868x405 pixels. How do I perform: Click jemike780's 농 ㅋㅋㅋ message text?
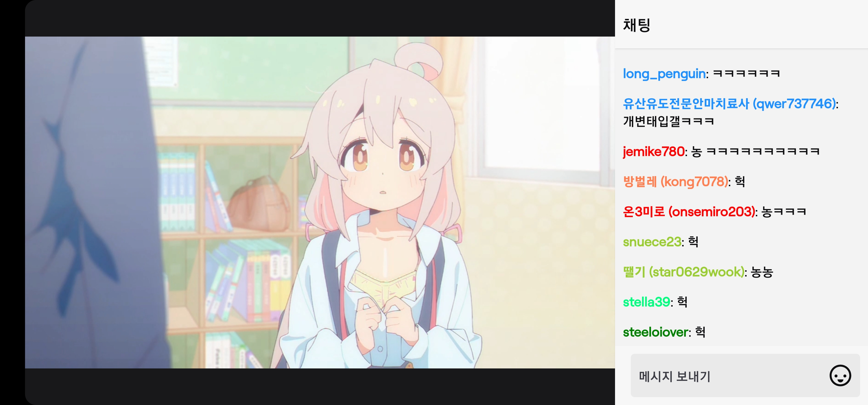[755, 151]
